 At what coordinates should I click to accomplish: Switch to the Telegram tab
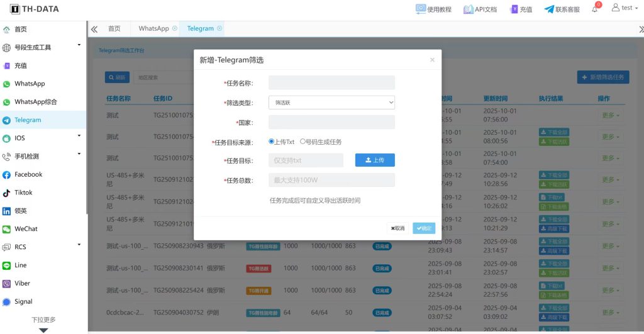[x=201, y=28]
